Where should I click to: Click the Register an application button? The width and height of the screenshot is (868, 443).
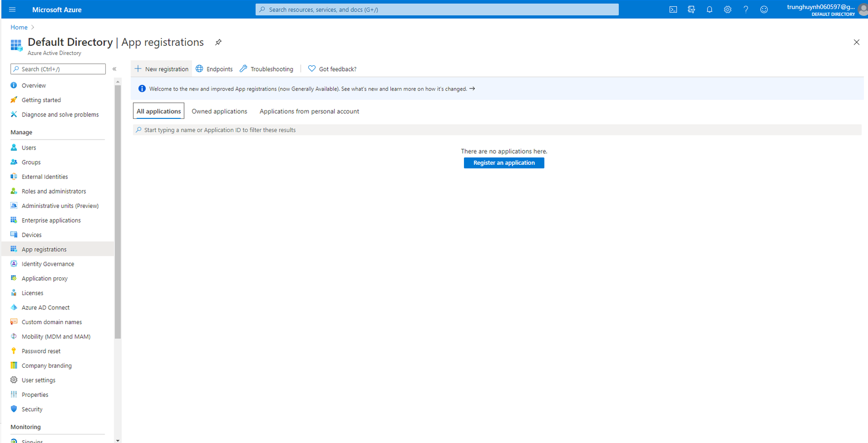[x=504, y=163]
